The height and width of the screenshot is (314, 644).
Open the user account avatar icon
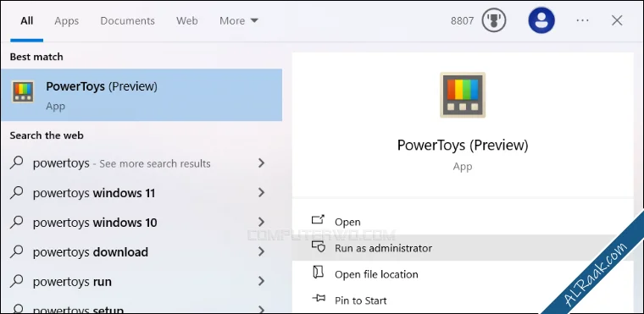541,20
